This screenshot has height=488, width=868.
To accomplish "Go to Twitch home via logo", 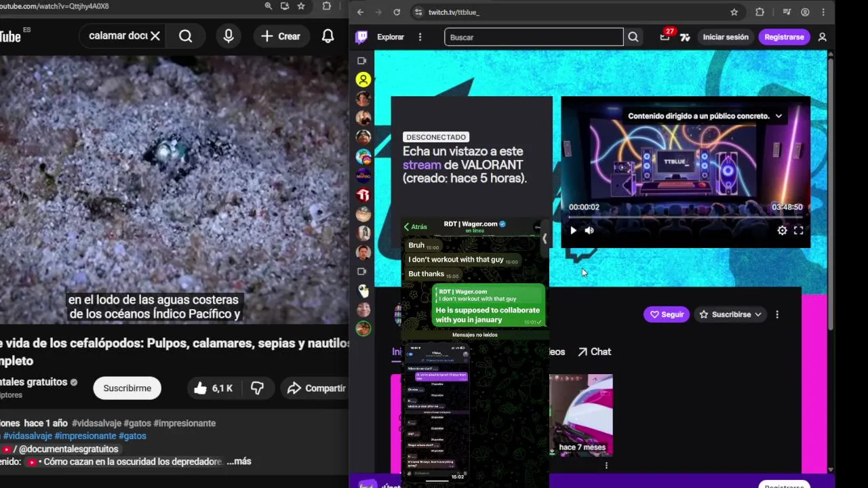I will [361, 37].
